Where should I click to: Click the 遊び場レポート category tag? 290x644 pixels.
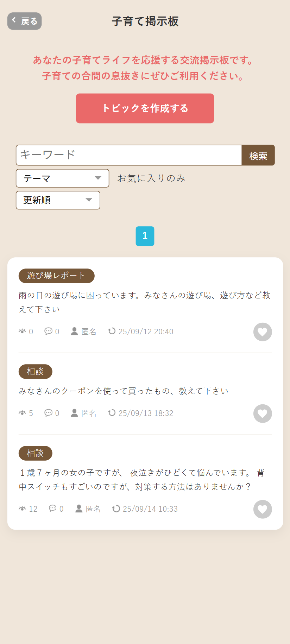click(56, 276)
